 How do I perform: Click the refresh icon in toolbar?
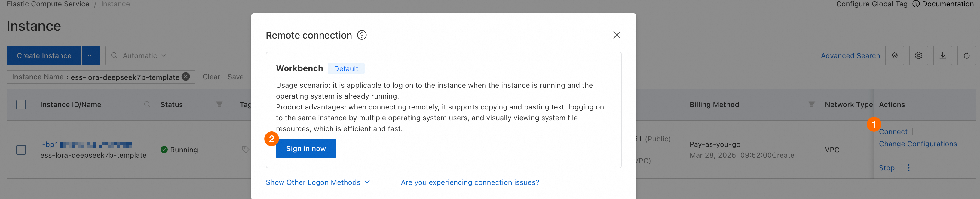(966, 56)
